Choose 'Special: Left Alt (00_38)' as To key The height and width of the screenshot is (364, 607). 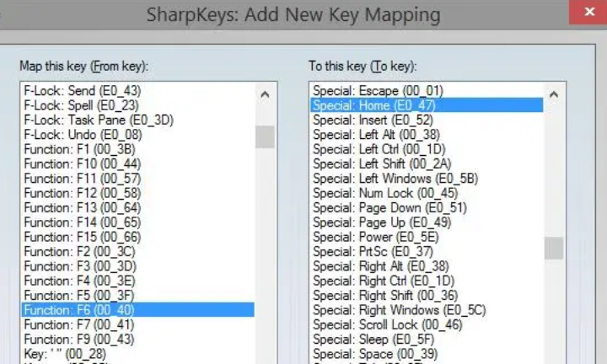click(427, 135)
